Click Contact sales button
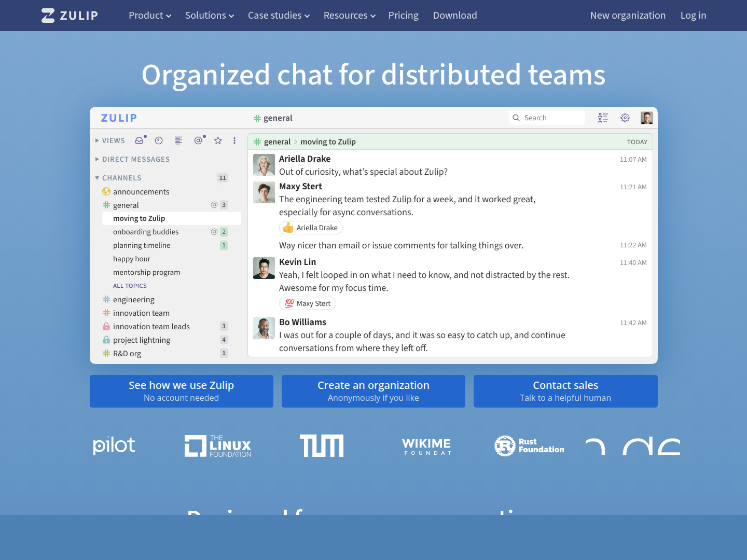747x560 pixels. pos(565,391)
